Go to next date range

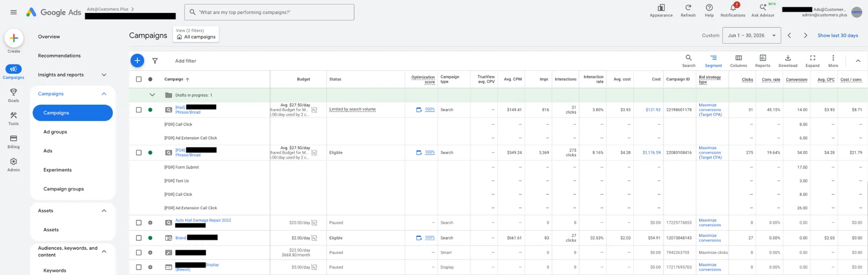point(805,35)
